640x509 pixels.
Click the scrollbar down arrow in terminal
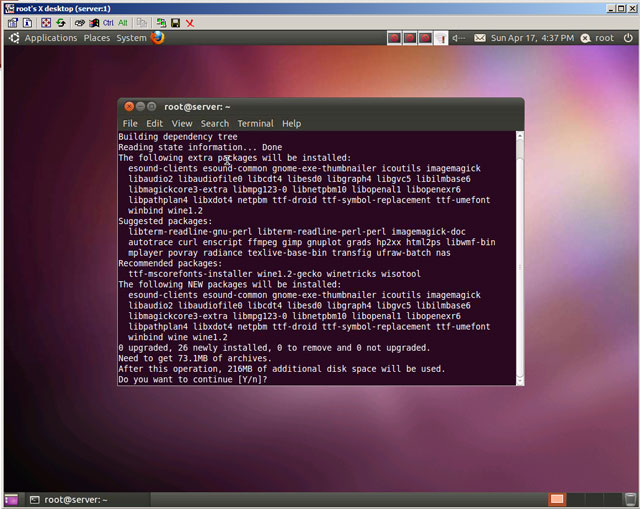[x=520, y=381]
